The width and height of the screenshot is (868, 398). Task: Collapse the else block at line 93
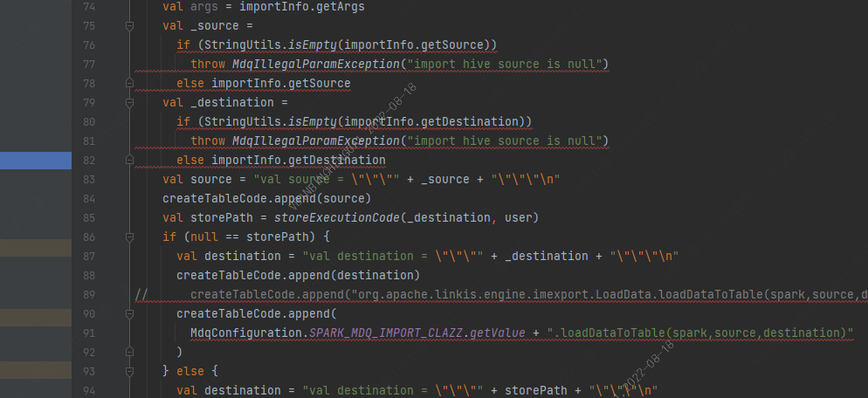click(x=129, y=372)
